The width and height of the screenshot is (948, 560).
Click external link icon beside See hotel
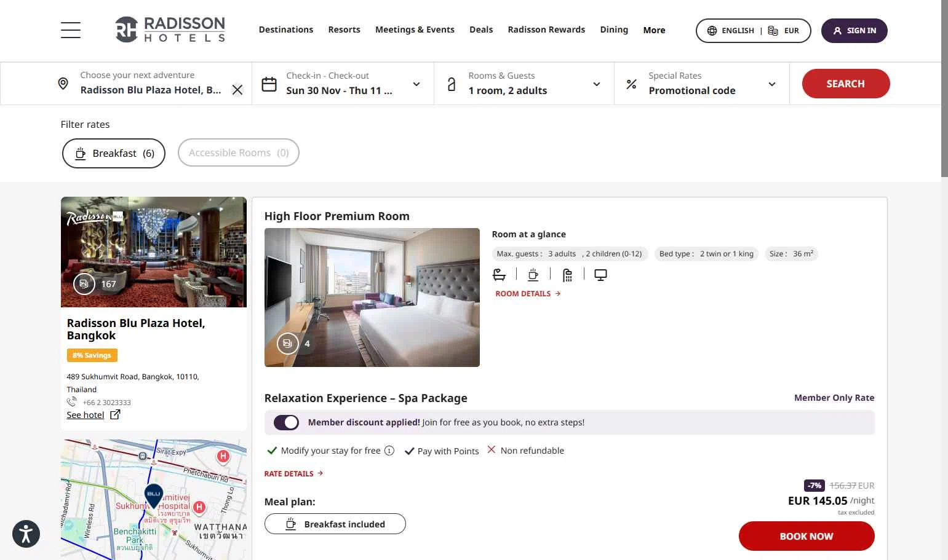click(115, 414)
